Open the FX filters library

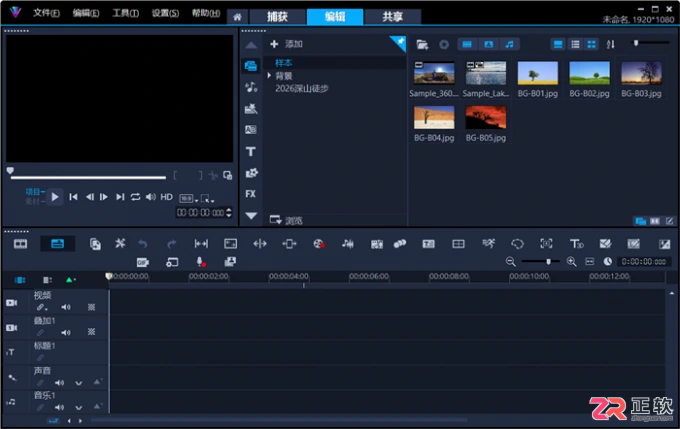(251, 194)
